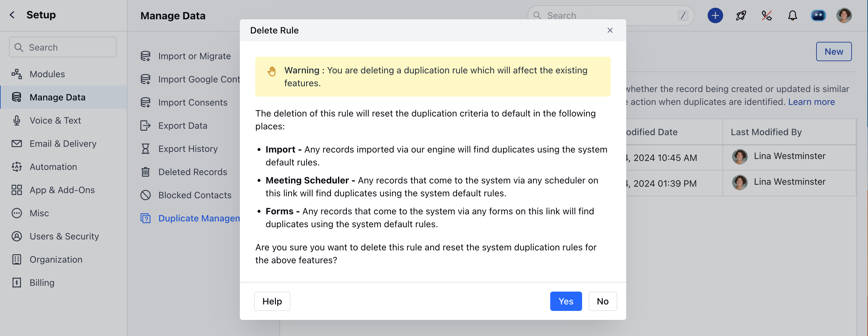Click the New rule button
Viewport: 868px width, 336px height.
[x=834, y=51]
